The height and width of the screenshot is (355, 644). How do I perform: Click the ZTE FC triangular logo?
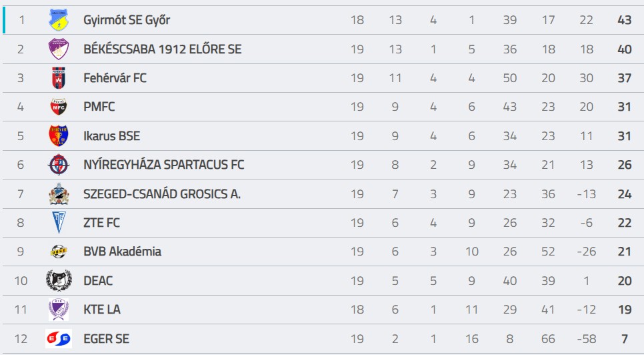[x=59, y=222]
